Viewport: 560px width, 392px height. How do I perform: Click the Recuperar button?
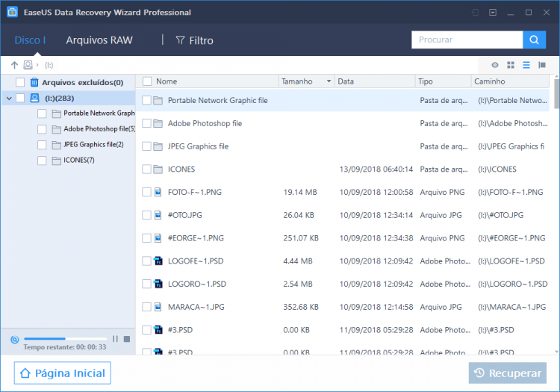coord(508,373)
